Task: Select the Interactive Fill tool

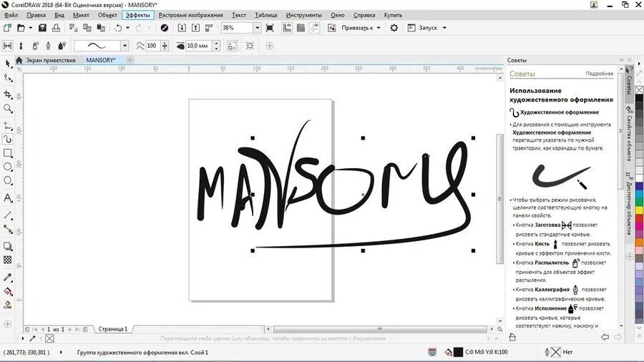Action: (x=7, y=291)
